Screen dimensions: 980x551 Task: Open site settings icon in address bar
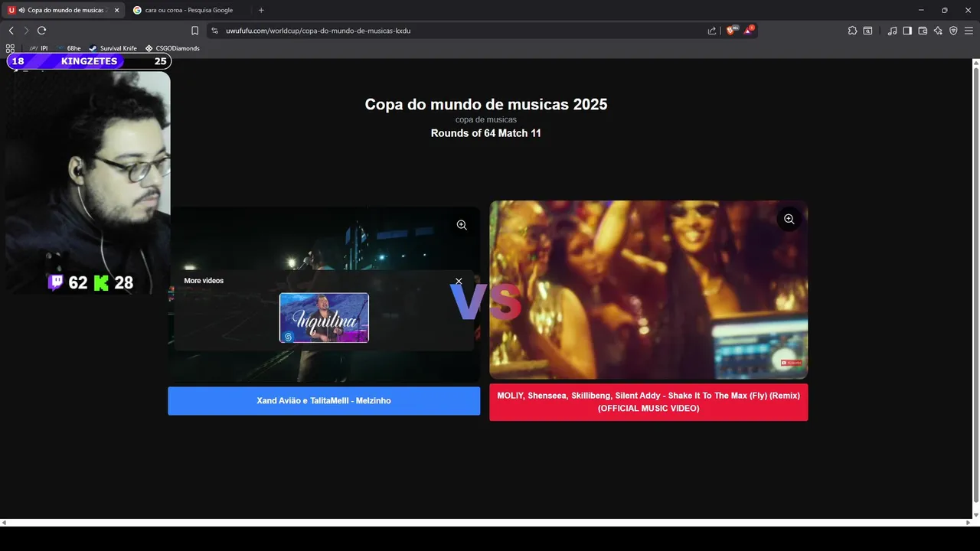click(x=215, y=31)
